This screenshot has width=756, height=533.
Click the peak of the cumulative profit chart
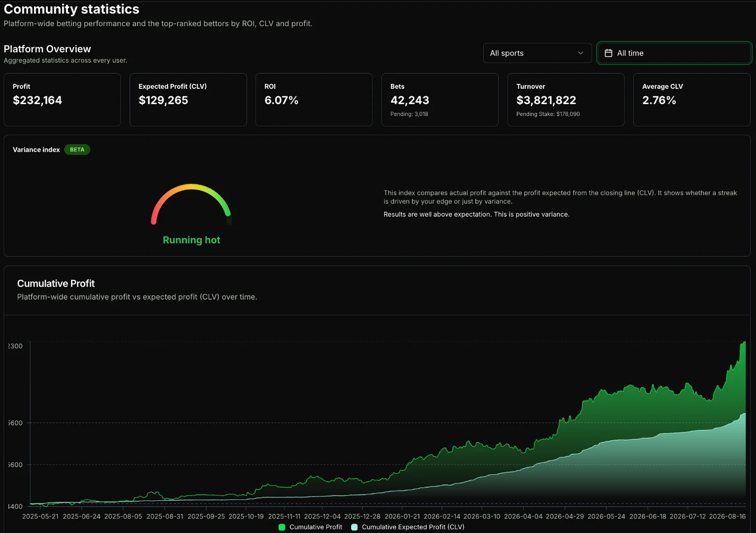tap(744, 342)
